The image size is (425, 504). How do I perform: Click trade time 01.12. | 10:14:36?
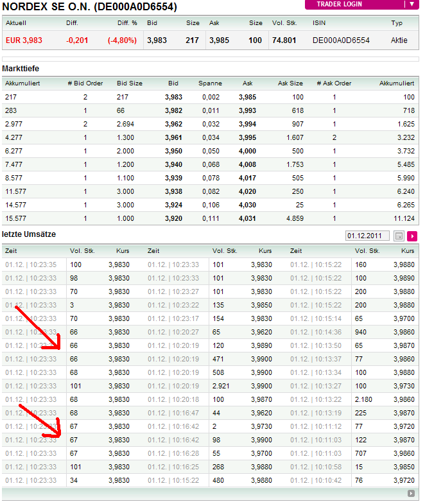pos(316,332)
